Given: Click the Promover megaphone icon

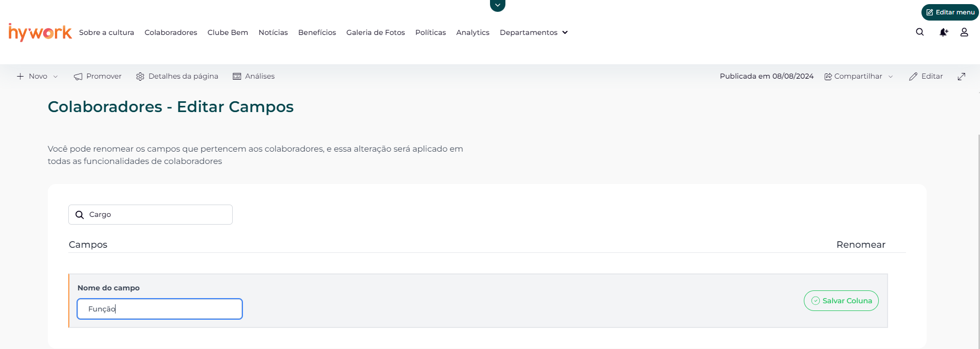Looking at the screenshot, I should tap(78, 77).
